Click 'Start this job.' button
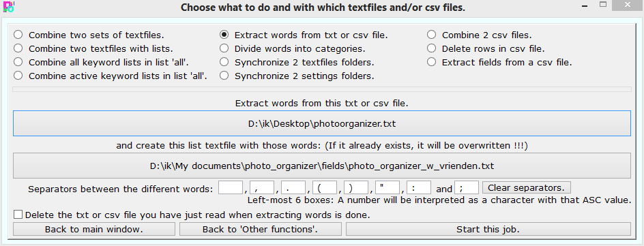This screenshot has height=246, width=644. [488, 229]
